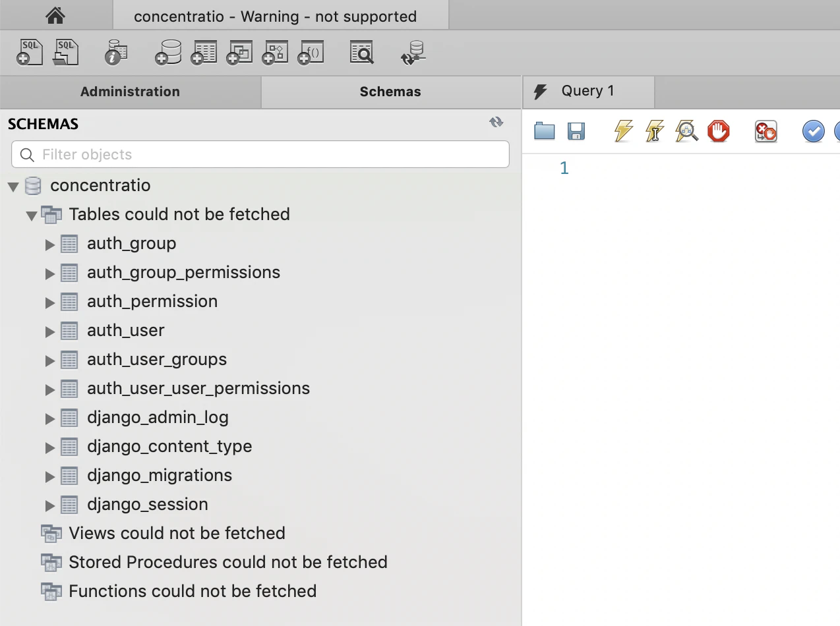
Task: Select Stored Procedures could not be fetched
Action: point(228,562)
